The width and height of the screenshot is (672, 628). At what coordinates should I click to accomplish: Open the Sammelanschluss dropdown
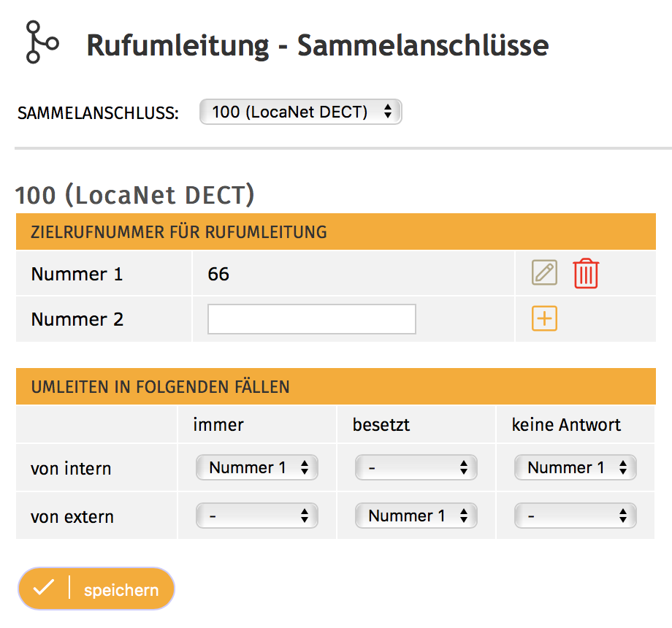coord(300,112)
